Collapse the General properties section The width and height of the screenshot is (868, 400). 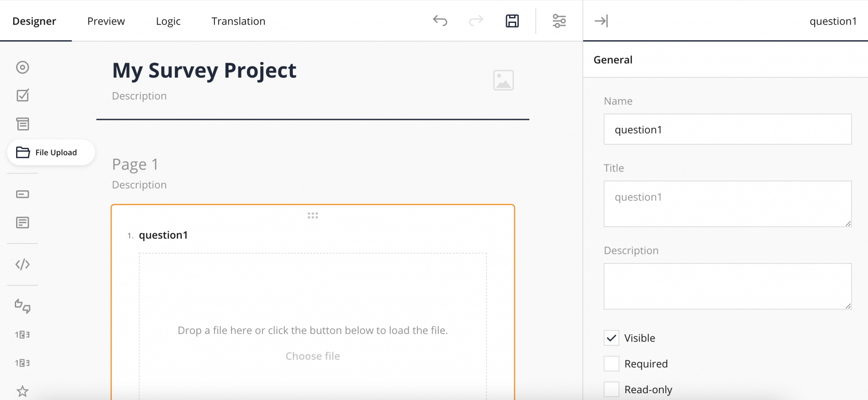coord(613,59)
